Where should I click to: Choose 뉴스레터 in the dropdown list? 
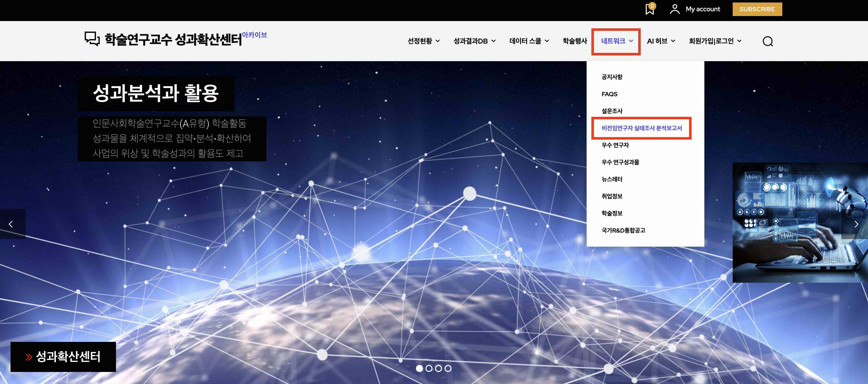tap(612, 179)
